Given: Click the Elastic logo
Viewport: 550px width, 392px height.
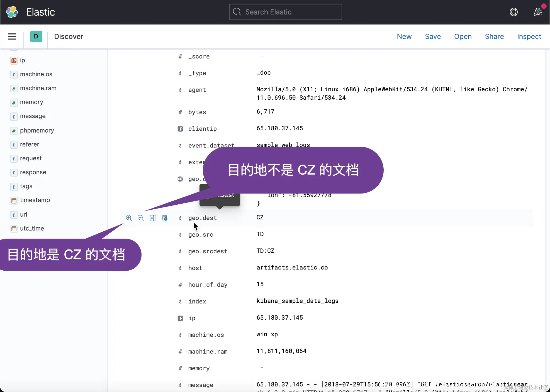Looking at the screenshot, I should [12, 12].
